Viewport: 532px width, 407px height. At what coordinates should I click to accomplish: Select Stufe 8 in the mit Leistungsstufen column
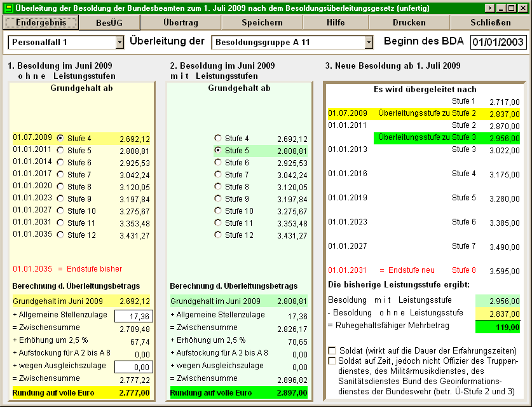pyautogui.click(x=218, y=186)
